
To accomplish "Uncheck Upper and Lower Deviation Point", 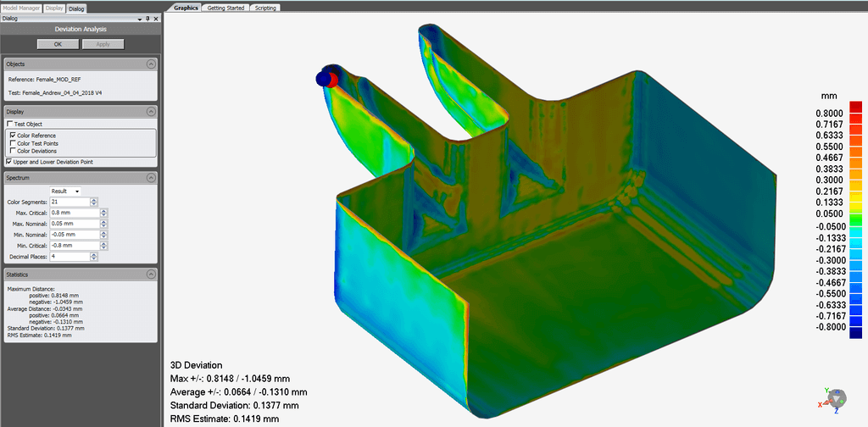I will (x=9, y=162).
